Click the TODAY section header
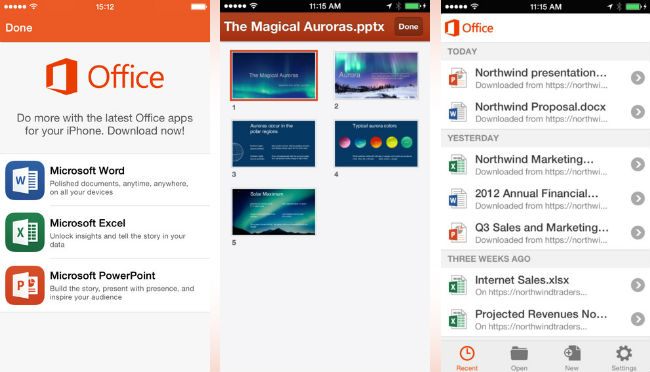Screen dimensions: 650x372 462,51
